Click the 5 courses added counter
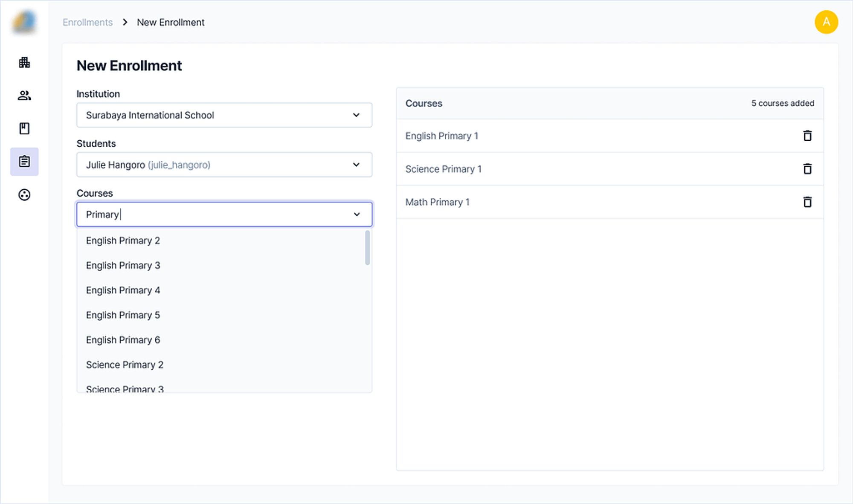Image resolution: width=853 pixels, height=504 pixels. pyautogui.click(x=783, y=103)
